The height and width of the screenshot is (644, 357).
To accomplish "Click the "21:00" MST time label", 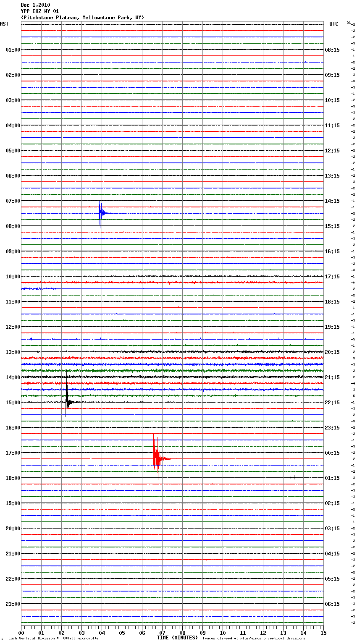I will tap(13, 554).
